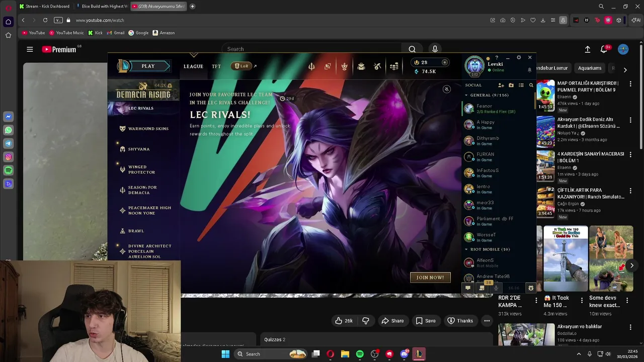Viewport: 644px width, 362px height.
Task: Open League client settings gear
Action: coord(519,58)
